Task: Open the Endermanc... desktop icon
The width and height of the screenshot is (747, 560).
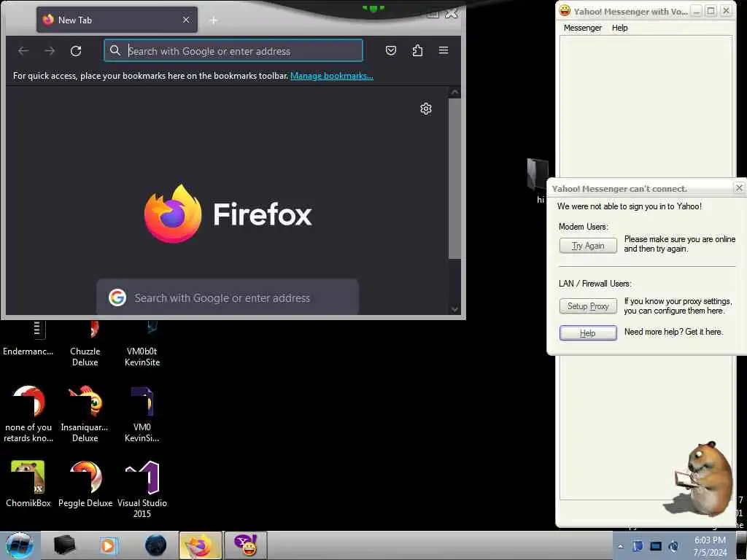Action: (28, 340)
